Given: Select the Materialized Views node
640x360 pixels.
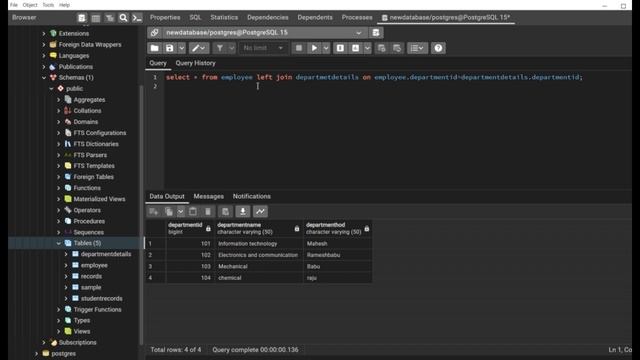Looking at the screenshot, I should (99, 199).
